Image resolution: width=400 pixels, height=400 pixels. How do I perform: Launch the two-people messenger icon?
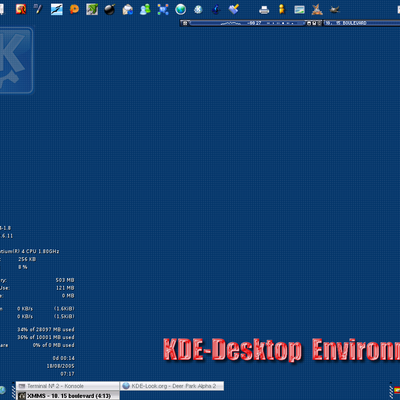[x=145, y=10]
